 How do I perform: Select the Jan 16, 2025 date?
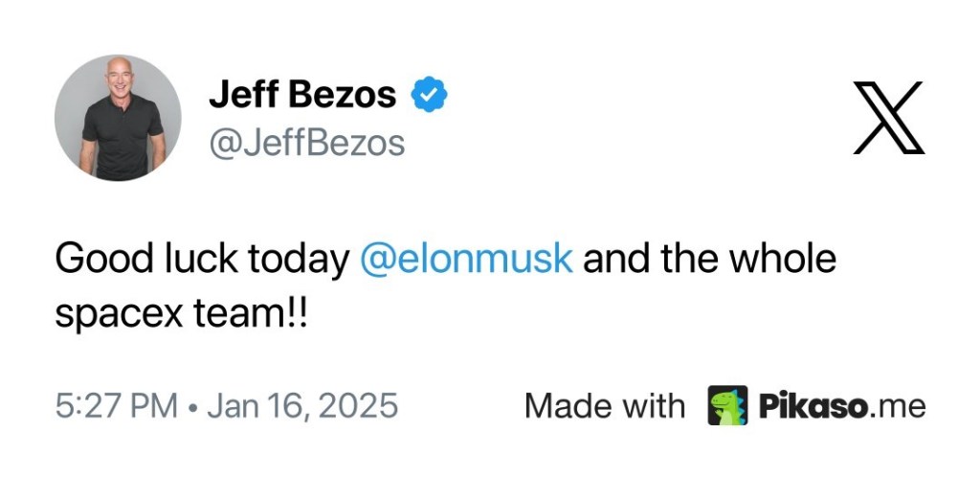pos(302,405)
